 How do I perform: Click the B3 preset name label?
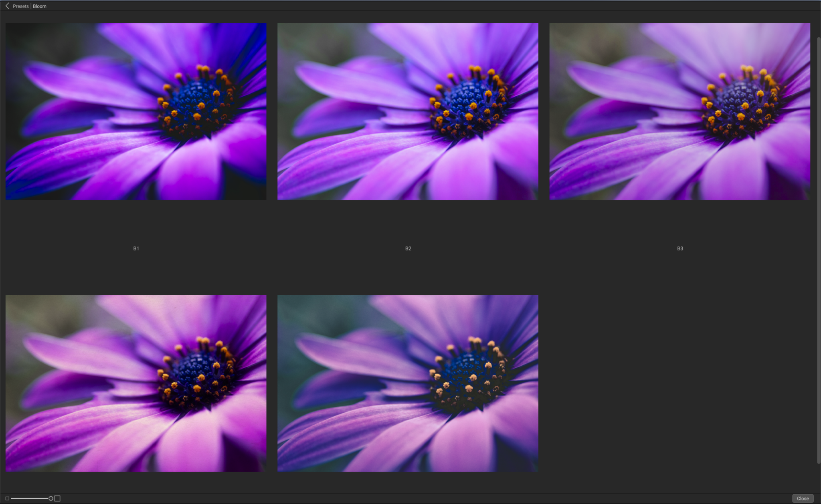pyautogui.click(x=680, y=248)
